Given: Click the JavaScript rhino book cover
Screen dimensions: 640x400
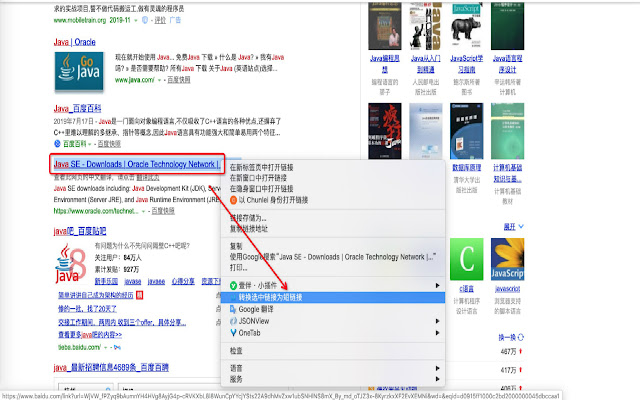Looking at the screenshot, I should click(x=467, y=26).
